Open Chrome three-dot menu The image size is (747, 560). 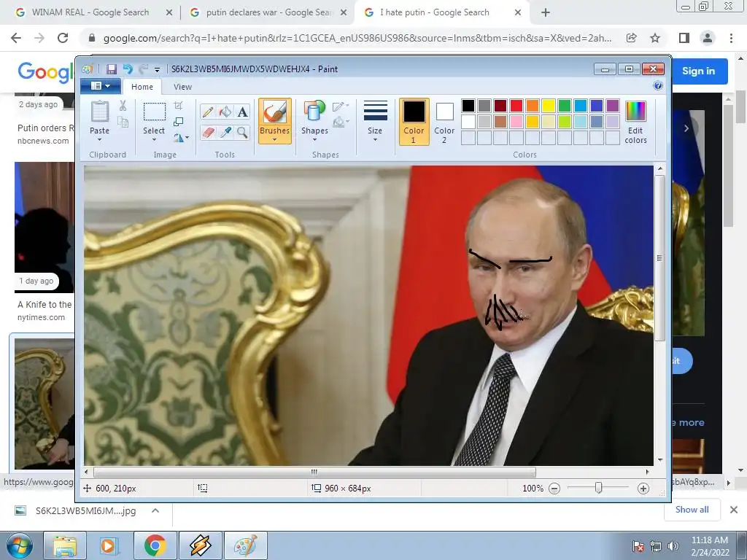tap(731, 38)
